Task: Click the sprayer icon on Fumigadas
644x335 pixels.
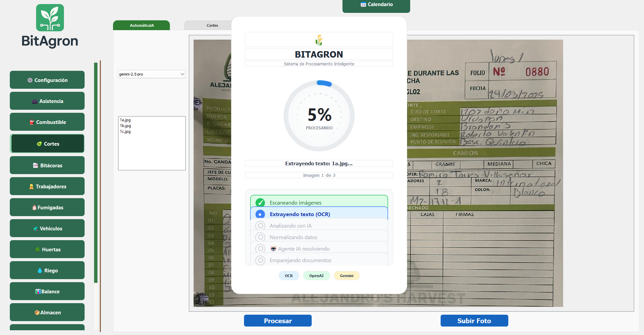Action: [x=34, y=208]
